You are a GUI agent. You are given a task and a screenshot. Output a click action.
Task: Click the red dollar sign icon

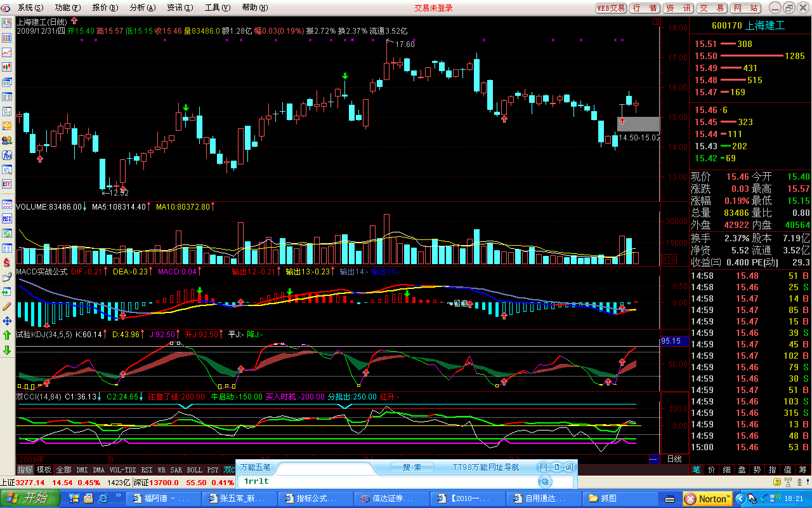[7, 262]
